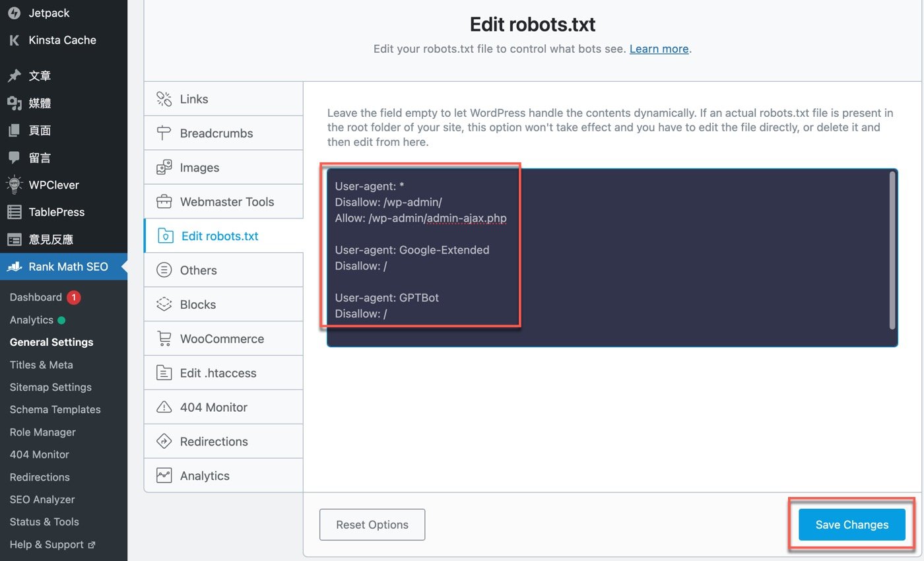This screenshot has height=561, width=924.
Task: Click the line "Allow: /wp-admin/admin-ajax.php"
Action: (x=420, y=218)
